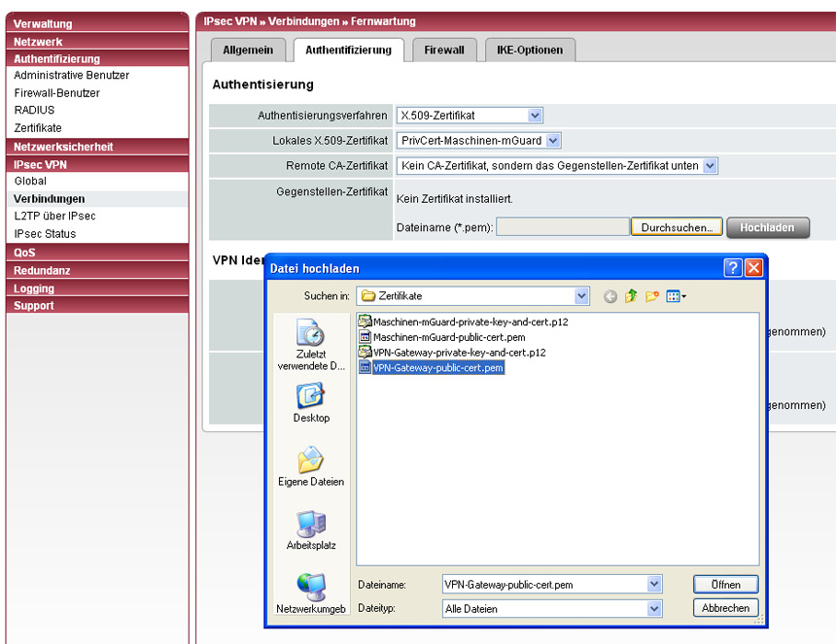Viewport: 836px width, 644px height.
Task: Open the view menu icon in dialog
Action: pyautogui.click(x=677, y=296)
